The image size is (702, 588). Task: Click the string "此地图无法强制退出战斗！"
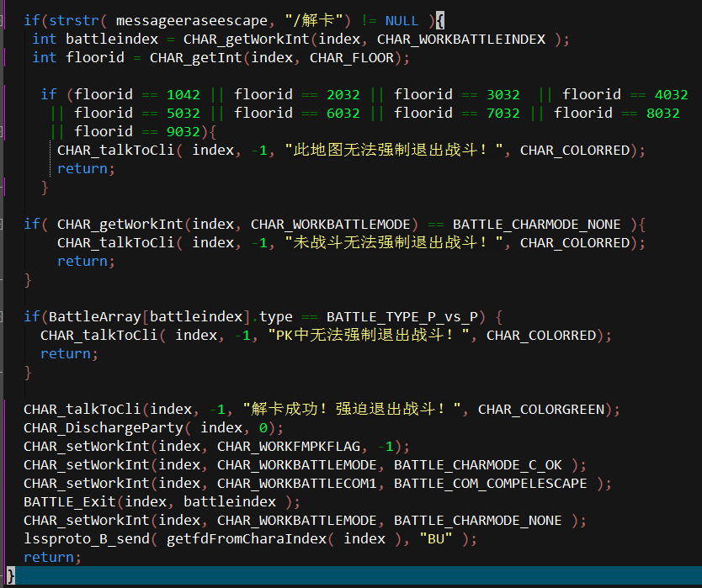pyautogui.click(x=394, y=151)
